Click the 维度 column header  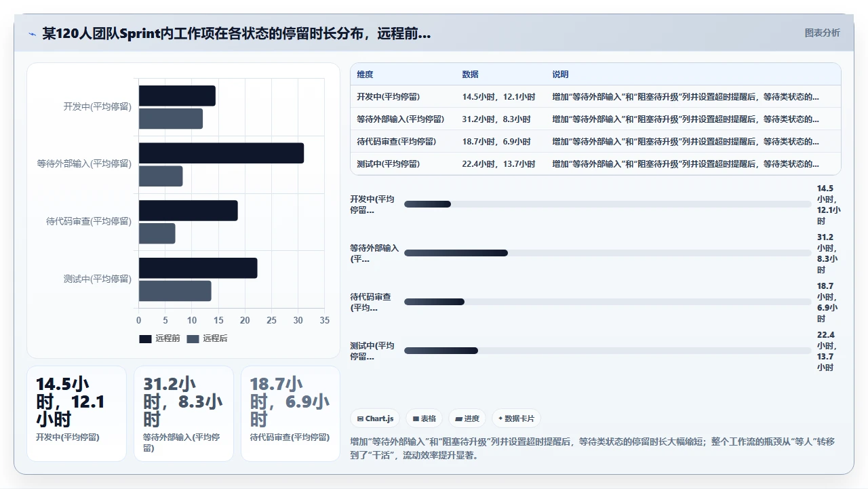(366, 75)
